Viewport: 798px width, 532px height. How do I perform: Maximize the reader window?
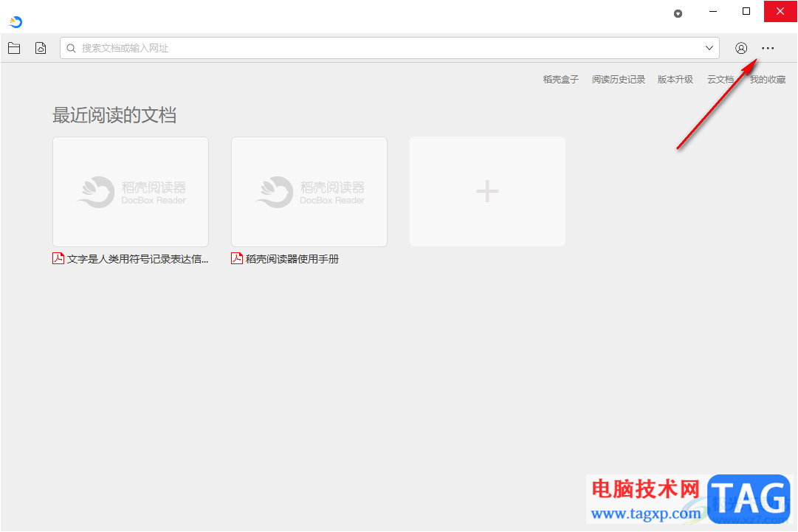(x=746, y=11)
